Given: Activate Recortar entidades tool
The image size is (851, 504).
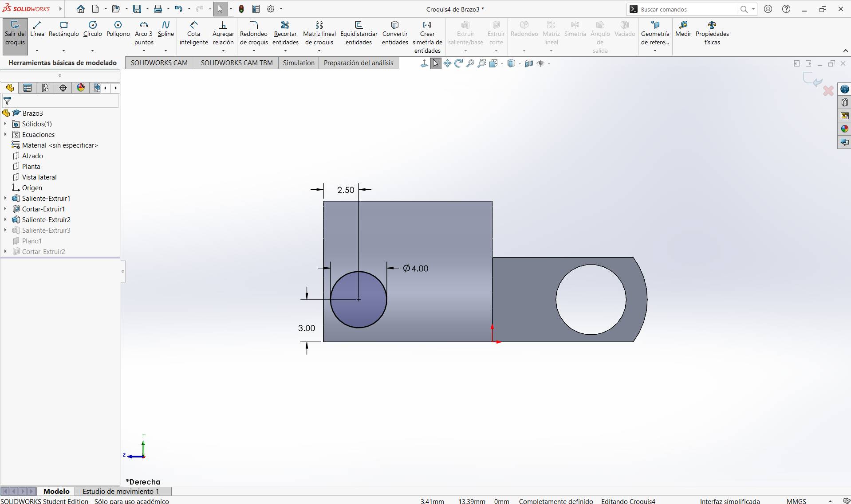Looking at the screenshot, I should coord(285,33).
